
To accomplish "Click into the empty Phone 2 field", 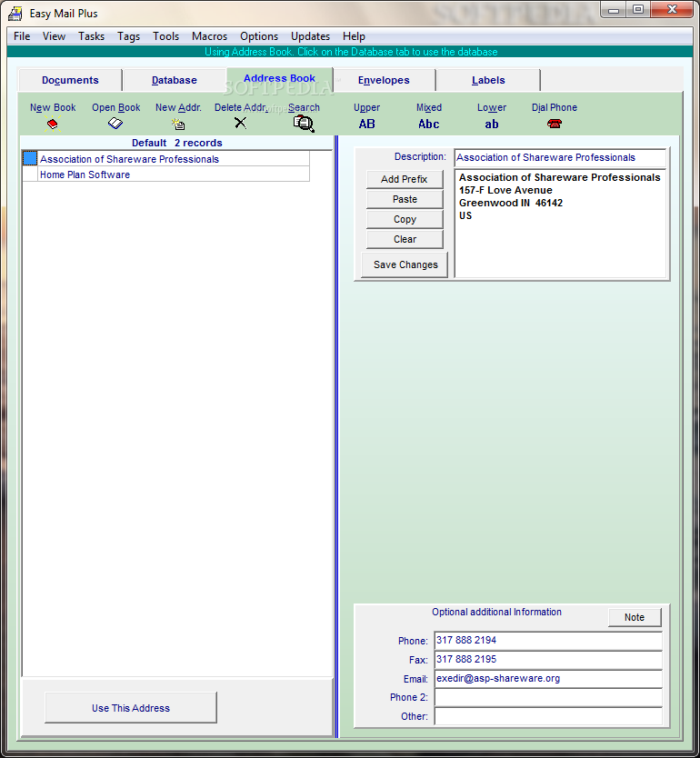I will click(x=548, y=698).
